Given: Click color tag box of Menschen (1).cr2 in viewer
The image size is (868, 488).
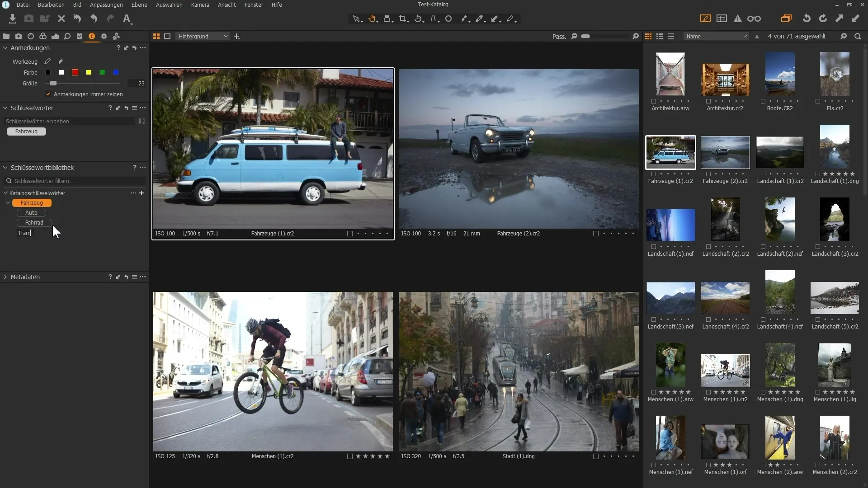Looking at the screenshot, I should pyautogui.click(x=350, y=456).
